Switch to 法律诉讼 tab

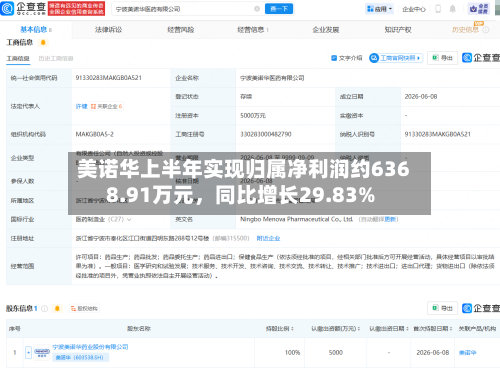pos(108,30)
